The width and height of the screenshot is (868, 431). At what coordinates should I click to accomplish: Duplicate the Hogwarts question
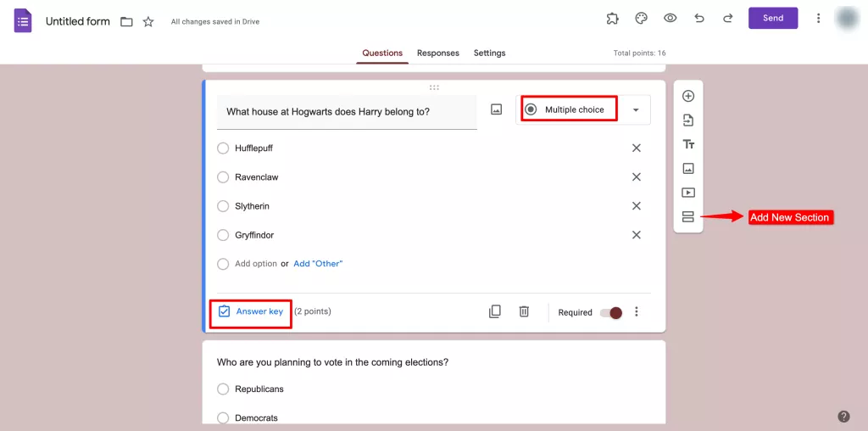[x=495, y=312]
